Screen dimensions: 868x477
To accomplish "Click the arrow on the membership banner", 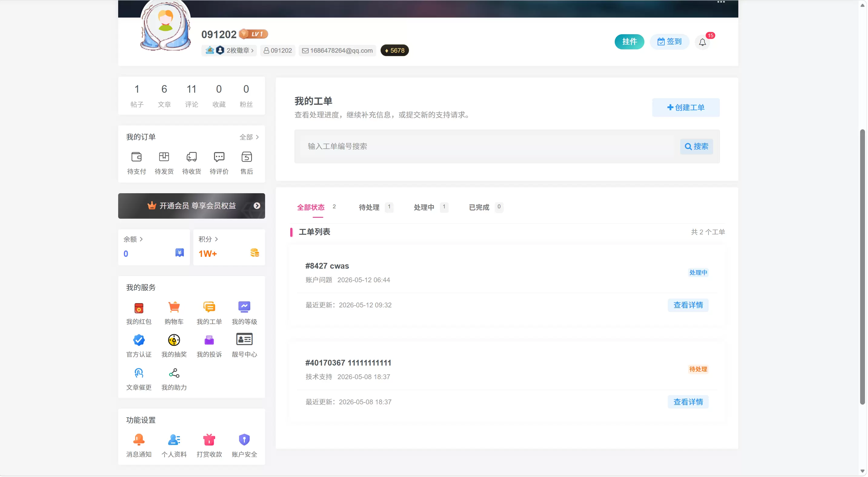I will tap(257, 206).
